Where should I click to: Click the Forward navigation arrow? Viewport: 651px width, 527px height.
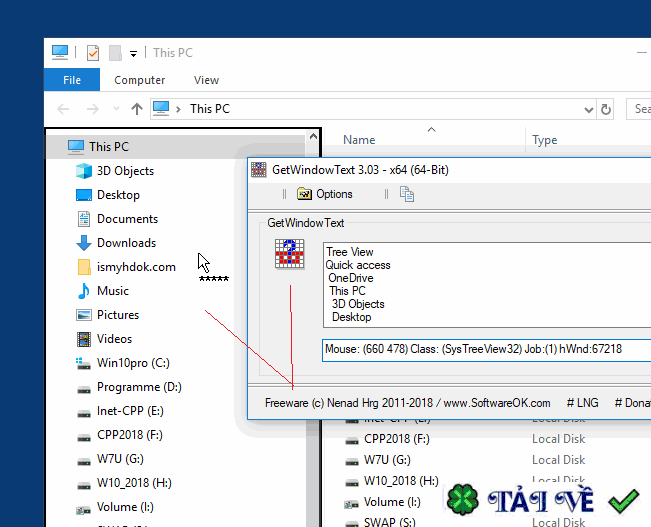tap(93, 109)
